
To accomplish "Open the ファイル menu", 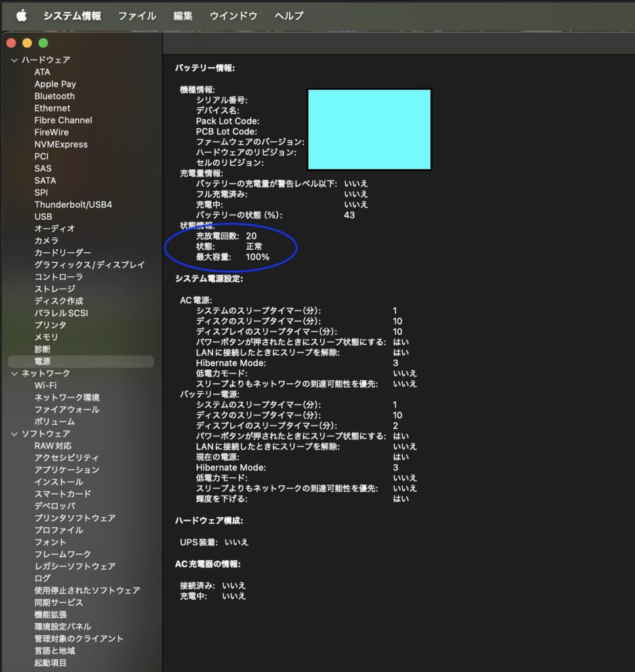I will tap(137, 16).
